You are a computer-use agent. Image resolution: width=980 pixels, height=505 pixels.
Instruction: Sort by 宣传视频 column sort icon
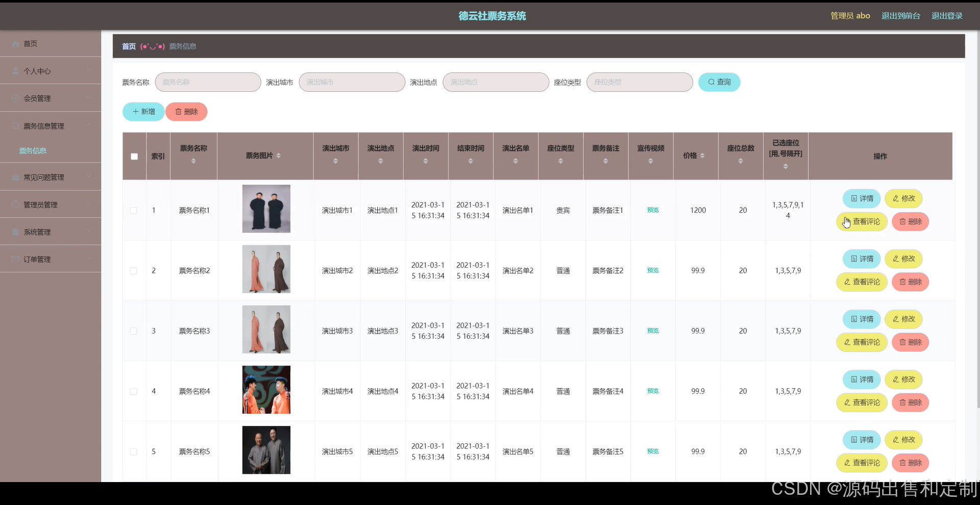click(x=651, y=161)
